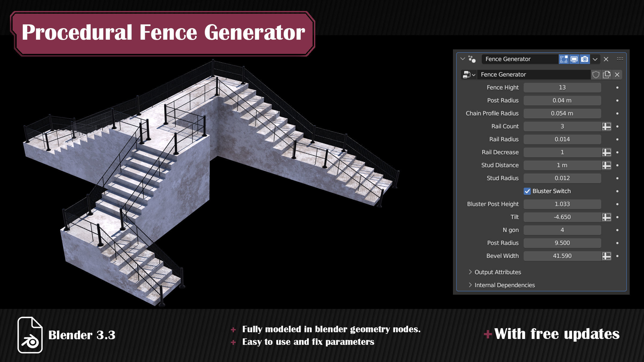Click the modifier panel drag grip
The height and width of the screenshot is (362, 644).
click(620, 59)
